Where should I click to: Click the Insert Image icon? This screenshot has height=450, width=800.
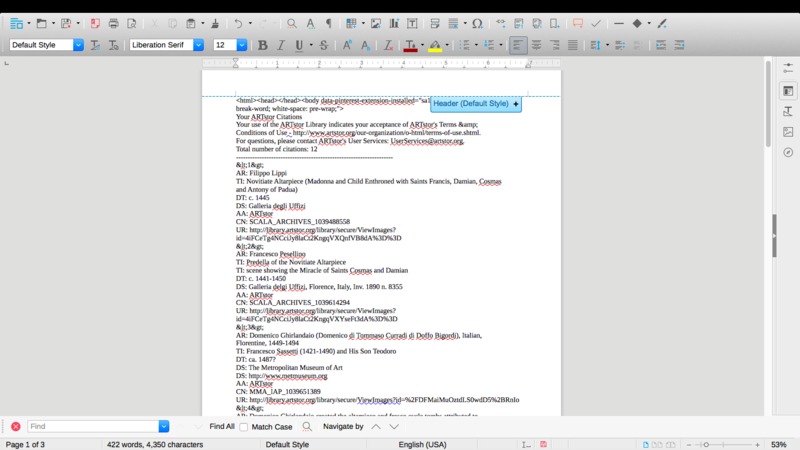point(376,23)
